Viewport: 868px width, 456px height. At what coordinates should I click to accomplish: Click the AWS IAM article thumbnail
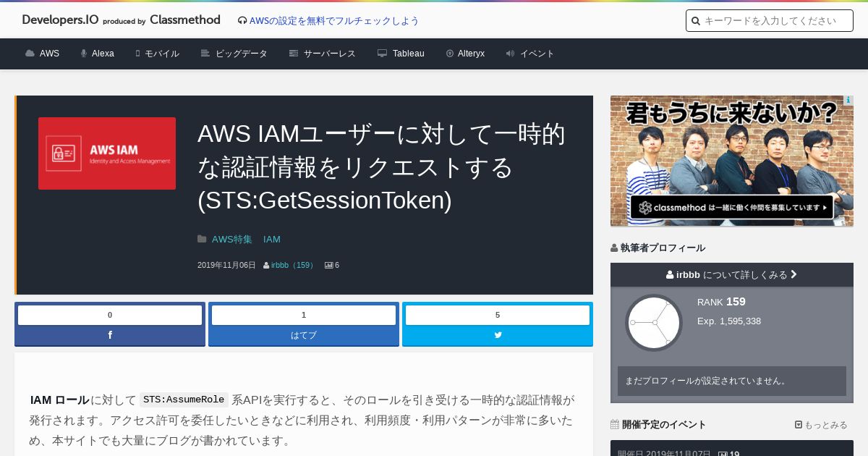(x=107, y=153)
